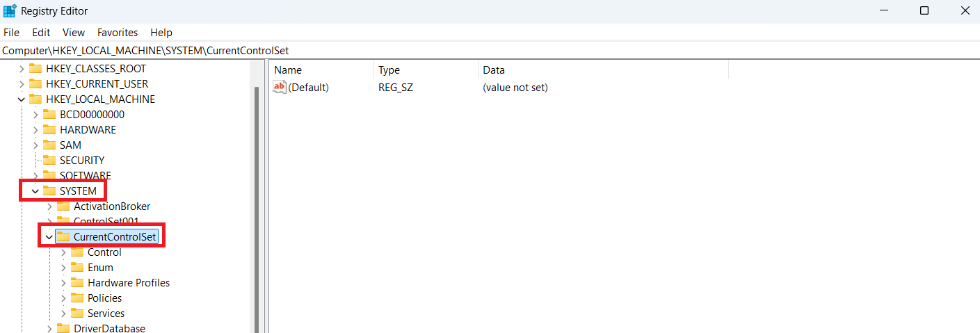Click the (Default) string value icon

(x=280, y=87)
